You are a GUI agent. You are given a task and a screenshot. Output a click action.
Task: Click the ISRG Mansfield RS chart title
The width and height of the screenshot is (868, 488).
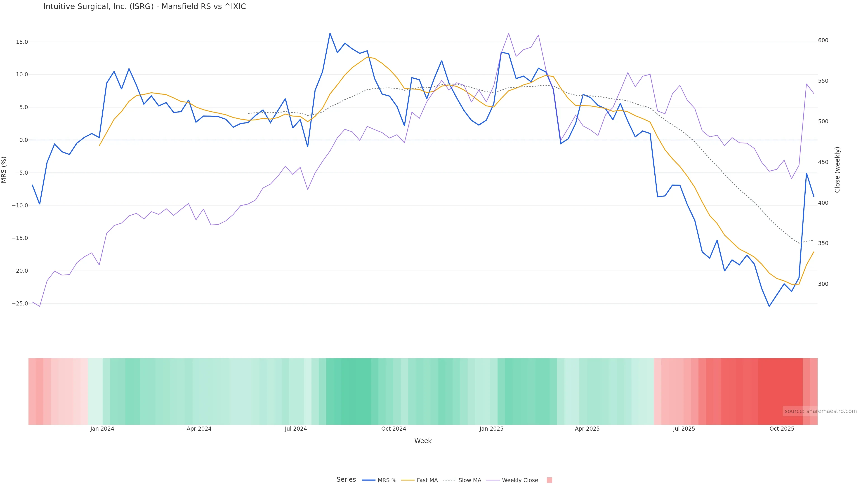click(x=145, y=7)
